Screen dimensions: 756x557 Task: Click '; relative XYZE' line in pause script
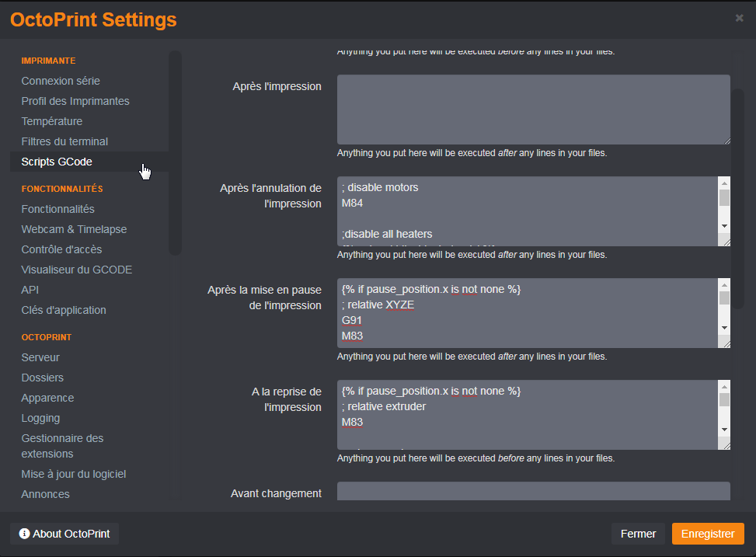378,305
